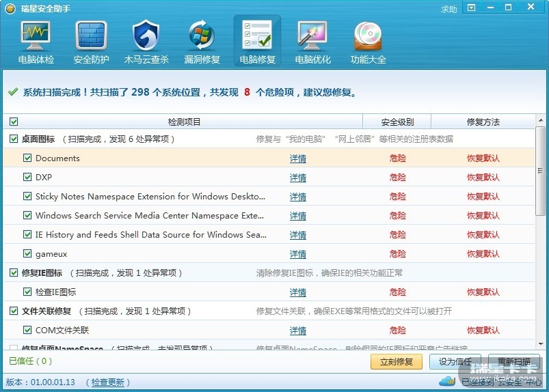Click the cloud security status icon
The width and height of the screenshot is (549, 392).
(447, 381)
